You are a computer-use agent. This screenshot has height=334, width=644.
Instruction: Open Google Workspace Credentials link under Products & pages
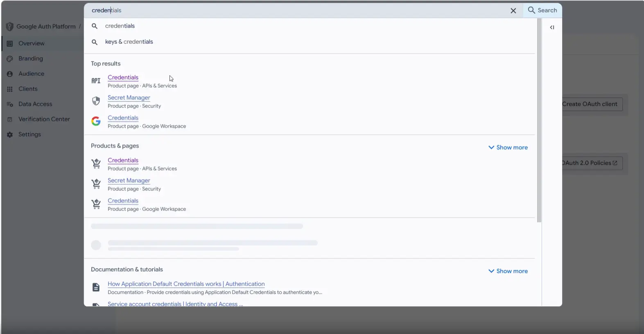coord(123,201)
